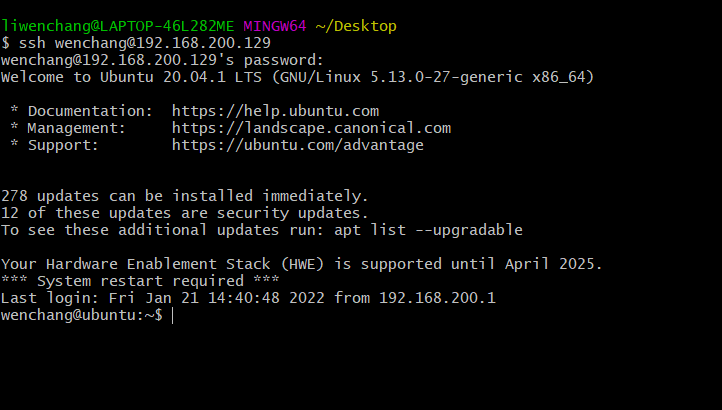722x410 pixels.
Task: Open the https://landscape.canonical.com management URL
Action: click(311, 128)
